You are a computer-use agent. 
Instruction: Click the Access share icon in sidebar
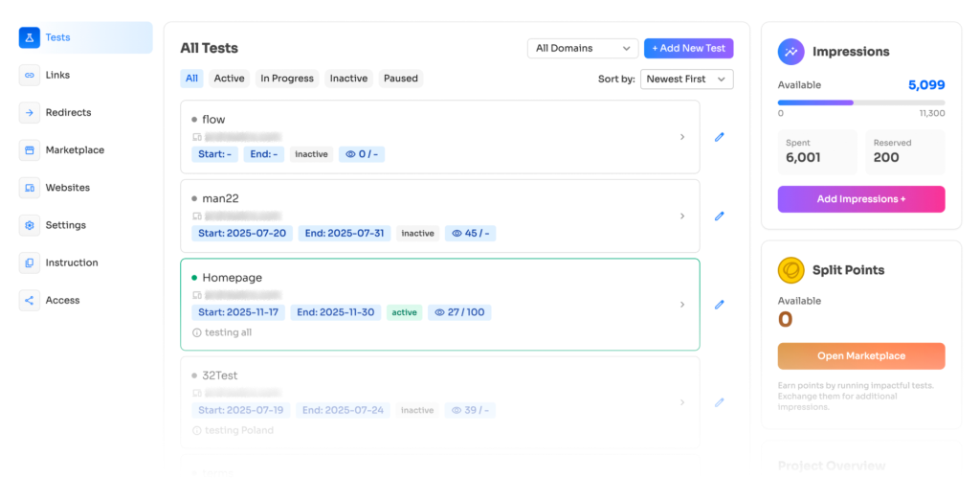tap(30, 300)
